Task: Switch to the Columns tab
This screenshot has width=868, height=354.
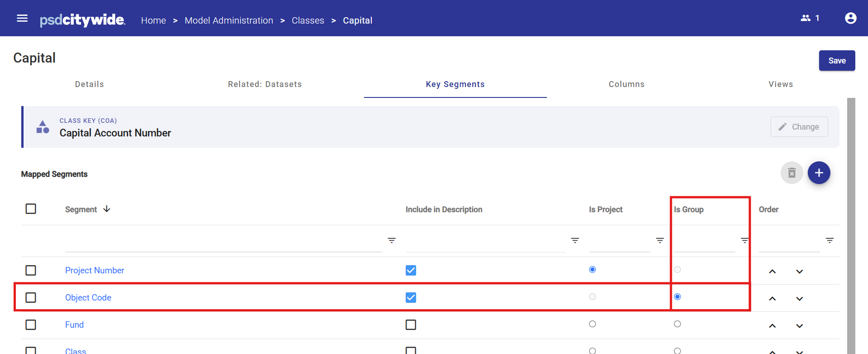Action: point(627,84)
